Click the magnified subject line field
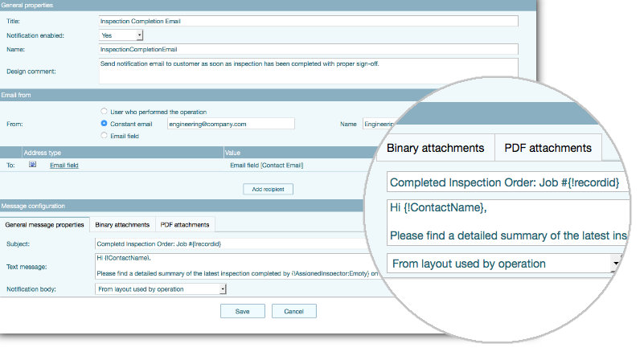Viewport: 644px width, 356px height. point(507,182)
